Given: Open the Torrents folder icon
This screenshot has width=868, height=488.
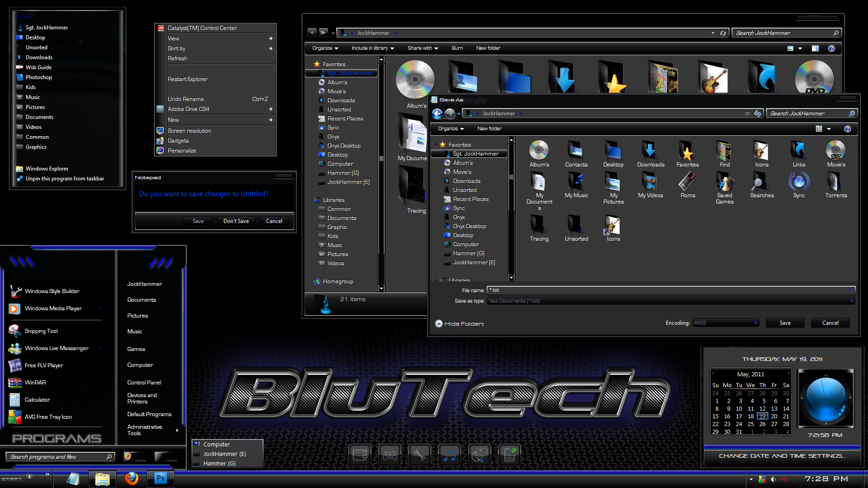Looking at the screenshot, I should (836, 185).
